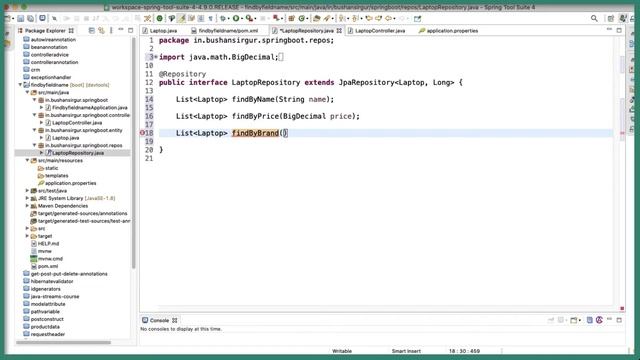Click findByPrice method in editor
Image resolution: width=640 pixels, height=360 pixels.
[256, 116]
